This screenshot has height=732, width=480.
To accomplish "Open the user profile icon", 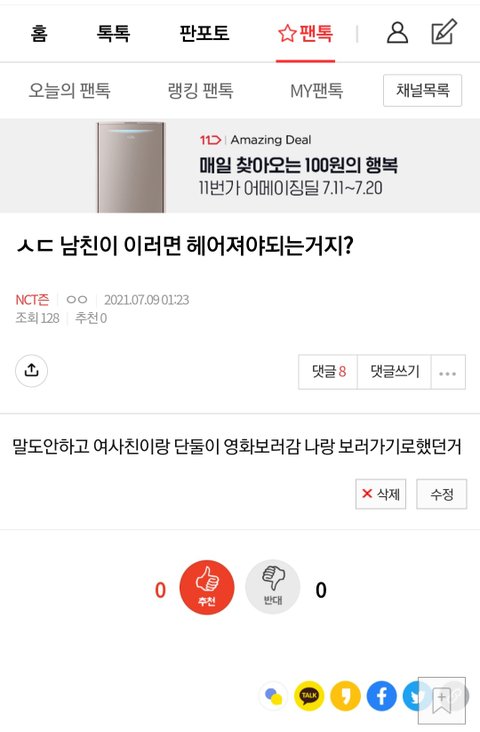I will pos(397,33).
